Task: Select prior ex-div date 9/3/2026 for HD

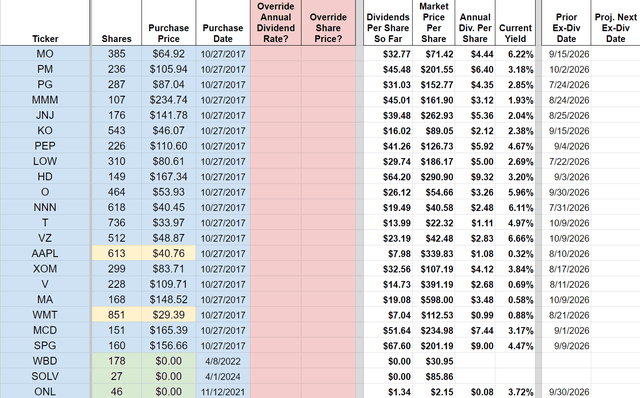Action: (566, 177)
